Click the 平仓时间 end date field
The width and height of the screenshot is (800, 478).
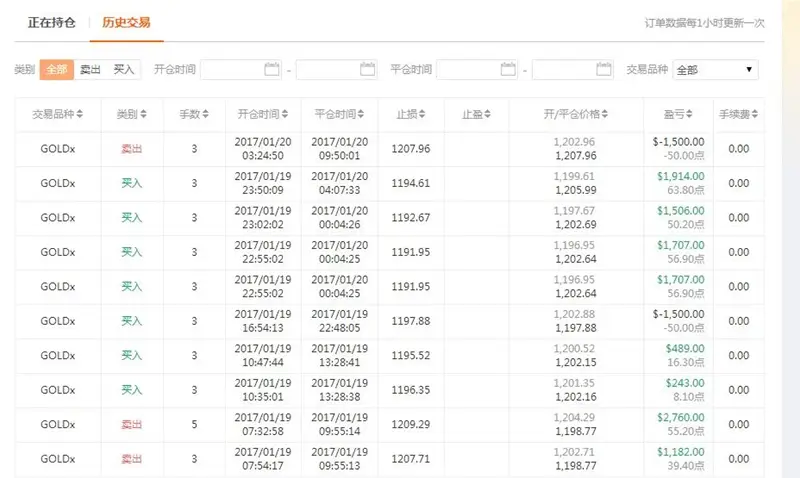click(x=572, y=69)
